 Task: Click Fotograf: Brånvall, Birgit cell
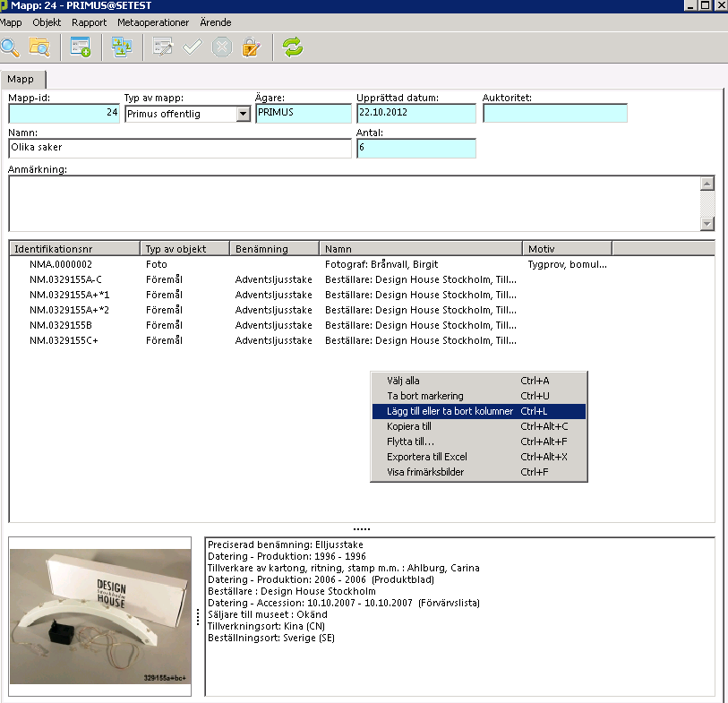pyautogui.click(x=381, y=264)
